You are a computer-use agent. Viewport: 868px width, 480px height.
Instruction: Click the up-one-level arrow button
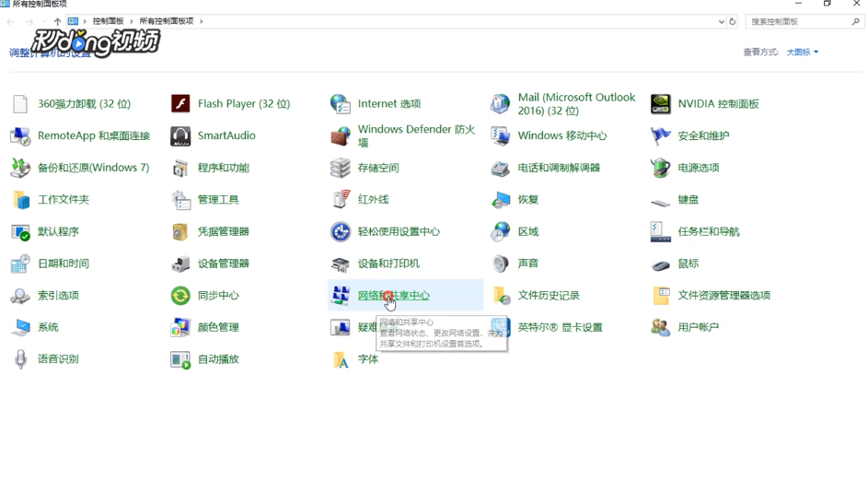pyautogui.click(x=58, y=21)
